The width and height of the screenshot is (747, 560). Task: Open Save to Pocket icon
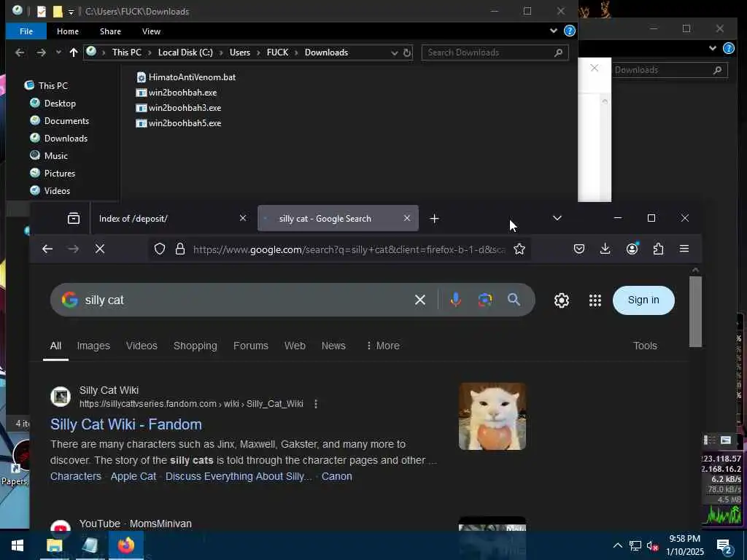[x=578, y=249]
